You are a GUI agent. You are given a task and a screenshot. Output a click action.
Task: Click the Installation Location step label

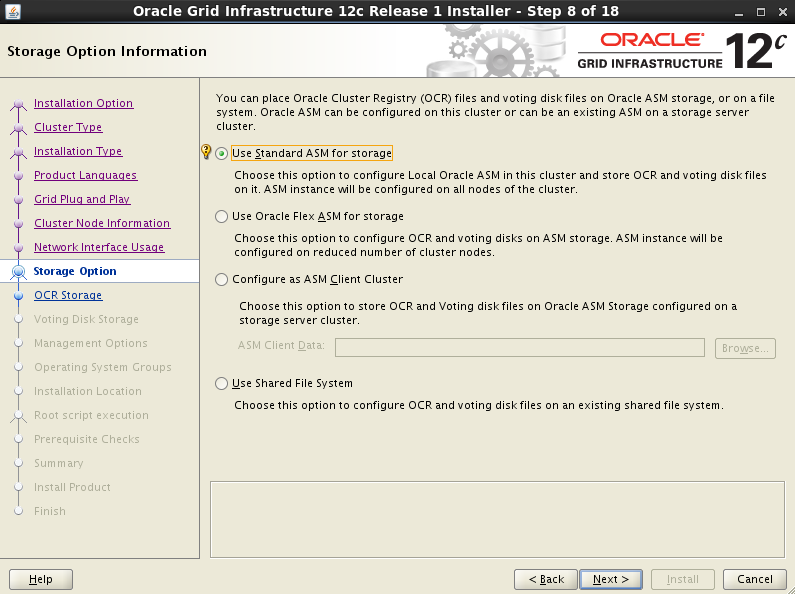(88, 391)
